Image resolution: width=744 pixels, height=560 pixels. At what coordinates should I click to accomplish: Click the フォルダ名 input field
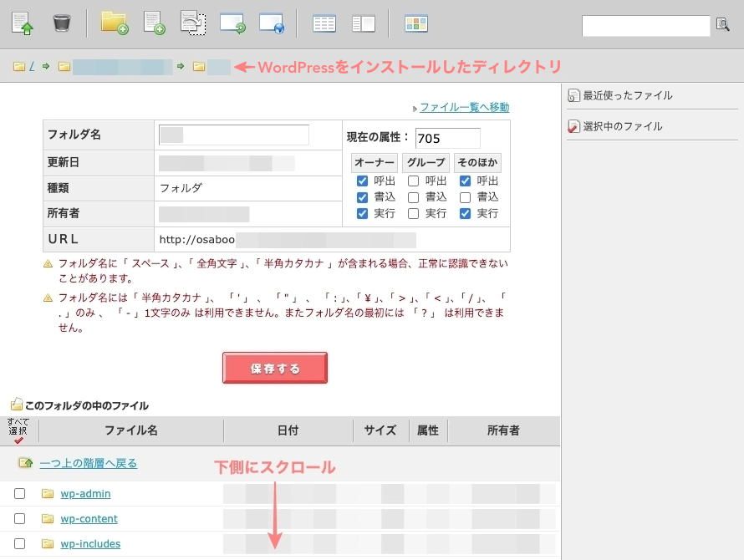(234, 135)
